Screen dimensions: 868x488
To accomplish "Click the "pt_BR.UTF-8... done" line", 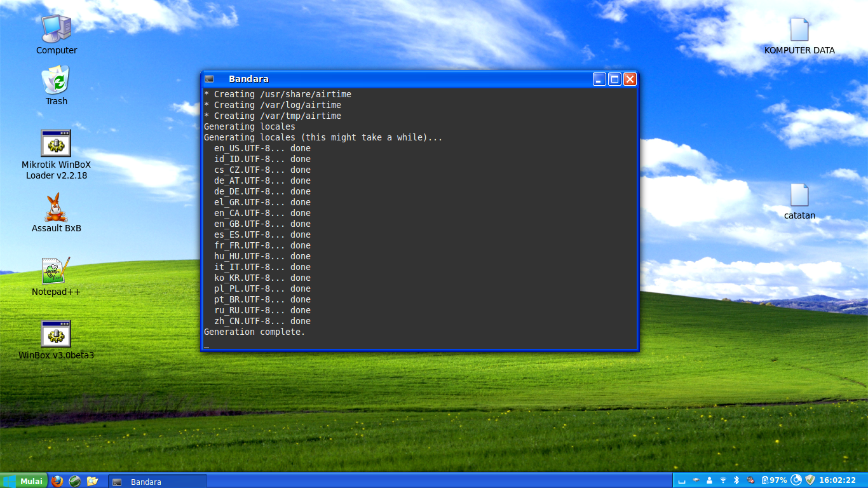I will [x=262, y=299].
